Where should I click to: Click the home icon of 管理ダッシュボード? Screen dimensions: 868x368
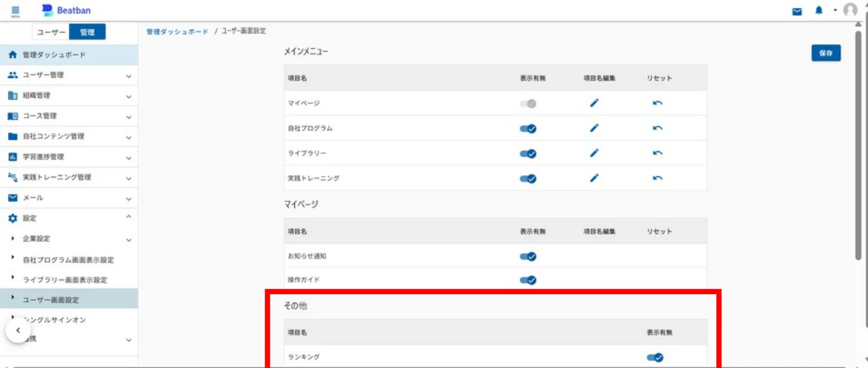point(13,55)
